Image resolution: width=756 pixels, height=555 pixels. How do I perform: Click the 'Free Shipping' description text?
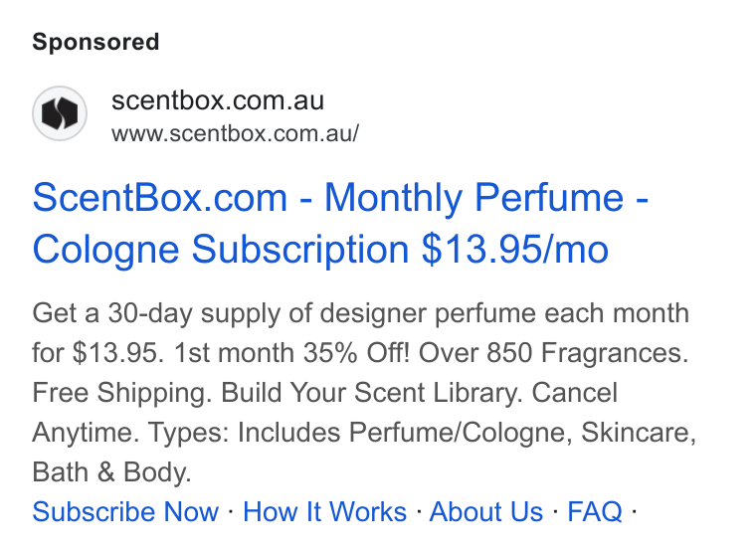[122, 392]
